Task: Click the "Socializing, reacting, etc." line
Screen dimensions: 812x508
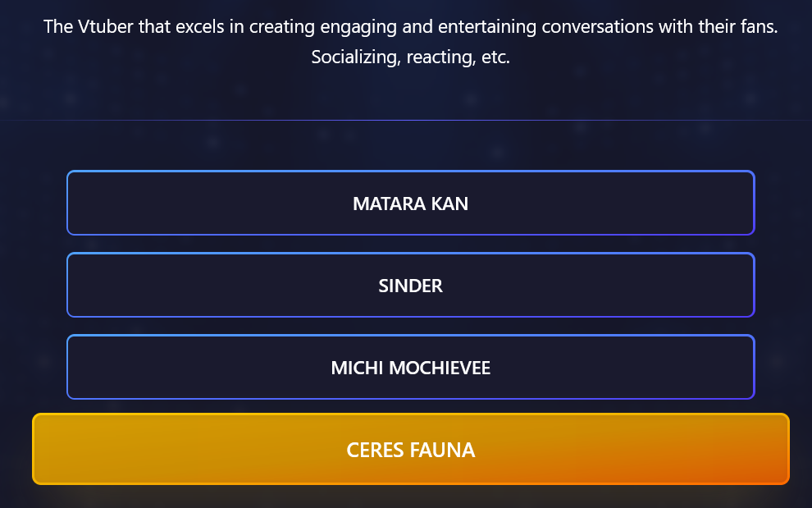Action: pyautogui.click(x=410, y=59)
